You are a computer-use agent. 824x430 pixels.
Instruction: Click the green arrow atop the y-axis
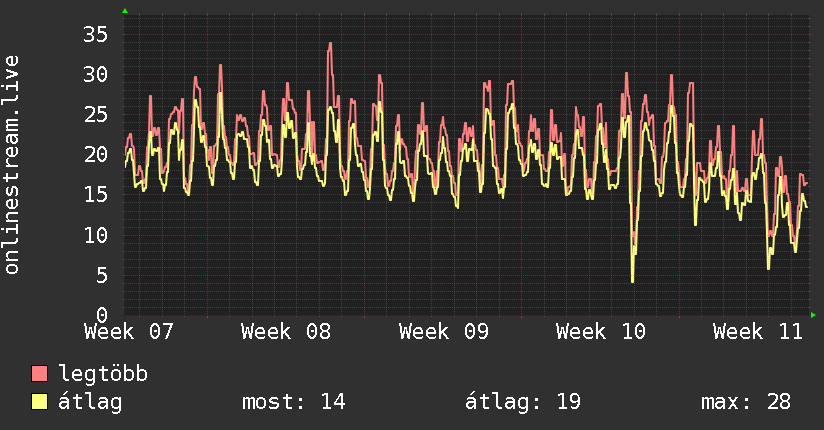pos(125,11)
